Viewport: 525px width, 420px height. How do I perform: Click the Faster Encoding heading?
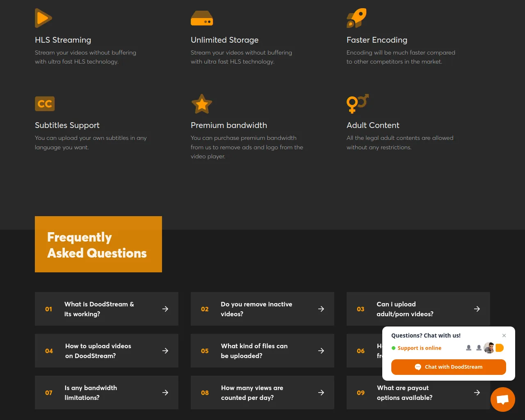(377, 40)
